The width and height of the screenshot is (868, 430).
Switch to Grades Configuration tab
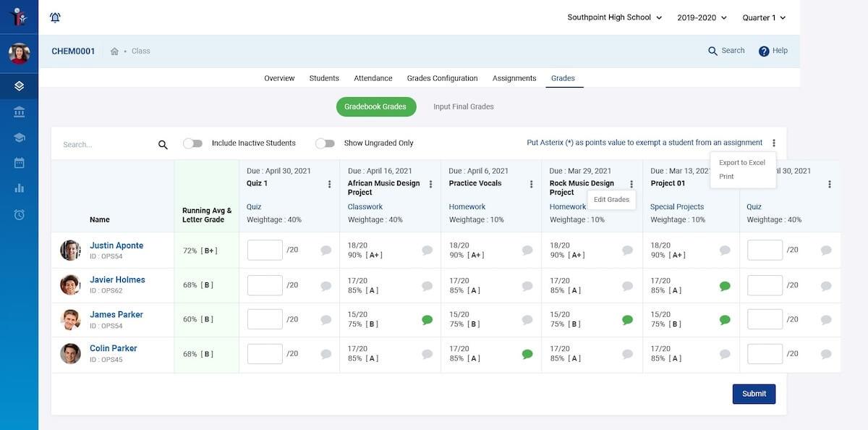(x=442, y=78)
